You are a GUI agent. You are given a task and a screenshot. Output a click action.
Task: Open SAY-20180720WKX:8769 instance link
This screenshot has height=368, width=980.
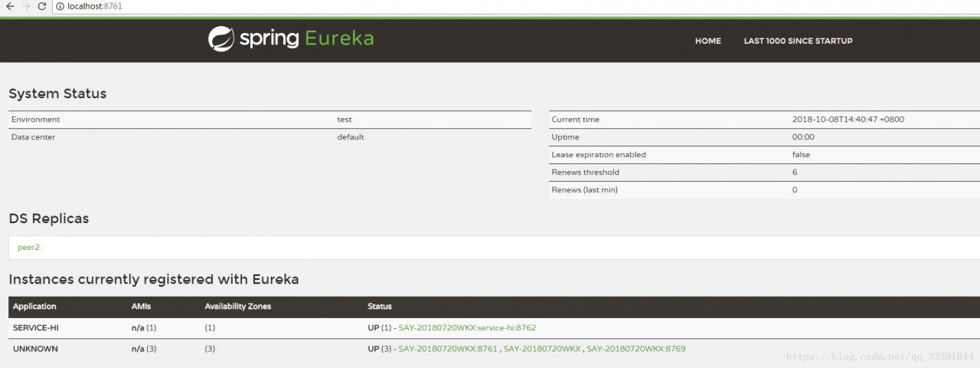tap(636, 349)
